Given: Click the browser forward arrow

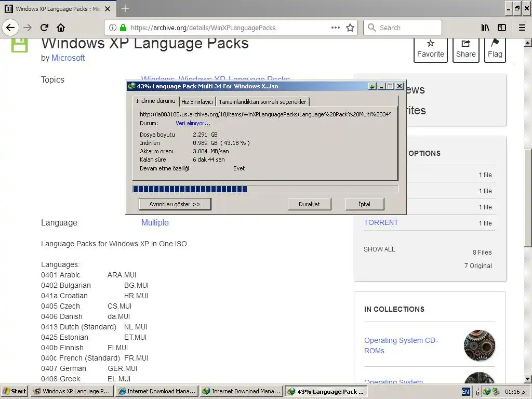Looking at the screenshot, I should pyautogui.click(x=28, y=28).
